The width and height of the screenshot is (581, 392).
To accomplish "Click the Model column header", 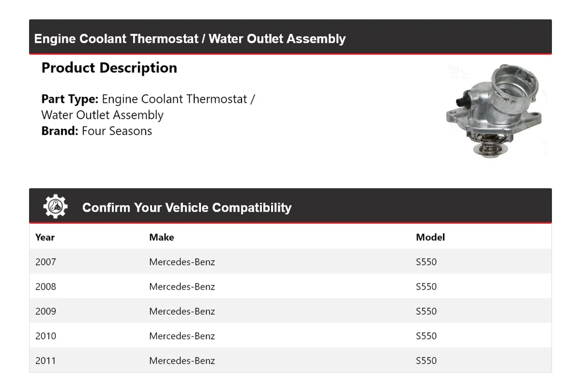I will pyautogui.click(x=430, y=237).
